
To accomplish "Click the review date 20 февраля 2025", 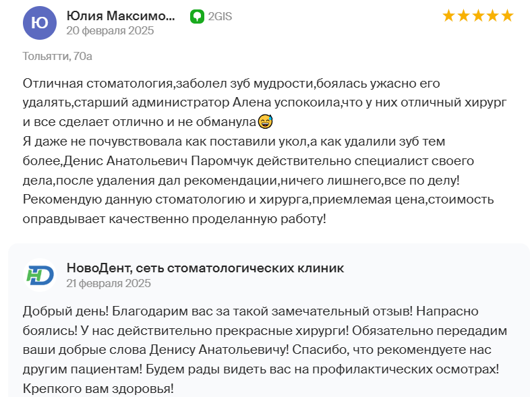I will 110,30.
